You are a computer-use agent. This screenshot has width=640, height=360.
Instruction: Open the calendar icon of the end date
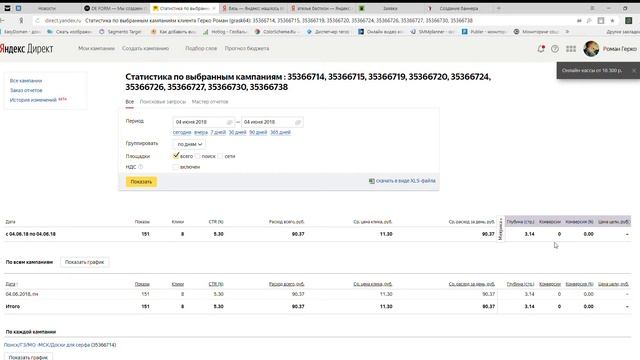(x=298, y=122)
